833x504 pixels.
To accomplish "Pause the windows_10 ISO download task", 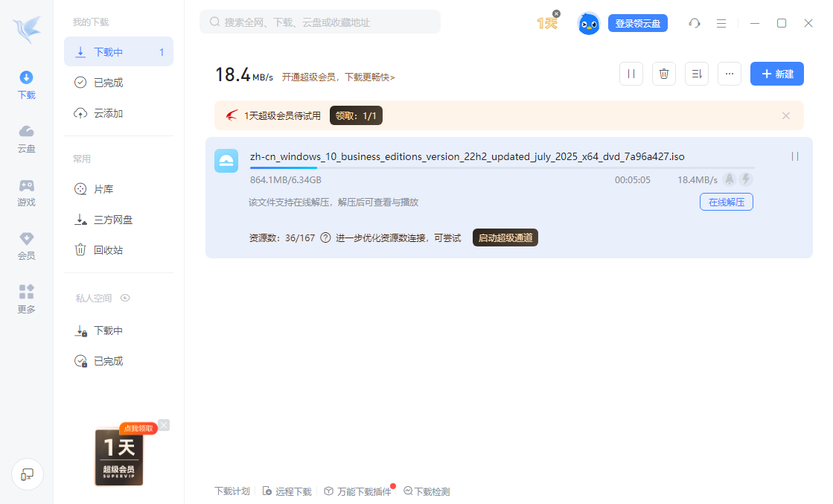I will pos(795,156).
